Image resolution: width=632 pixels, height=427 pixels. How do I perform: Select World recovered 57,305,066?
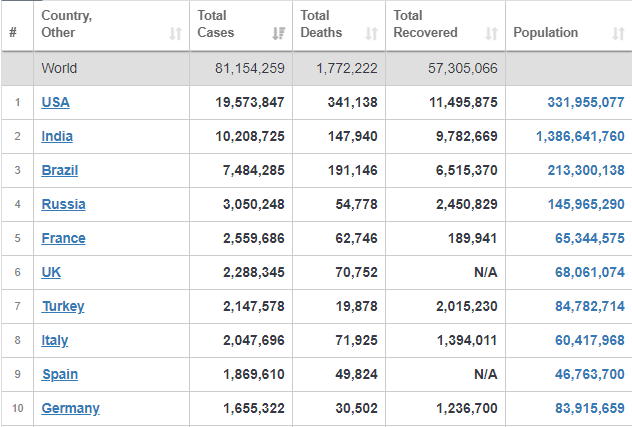click(x=463, y=68)
